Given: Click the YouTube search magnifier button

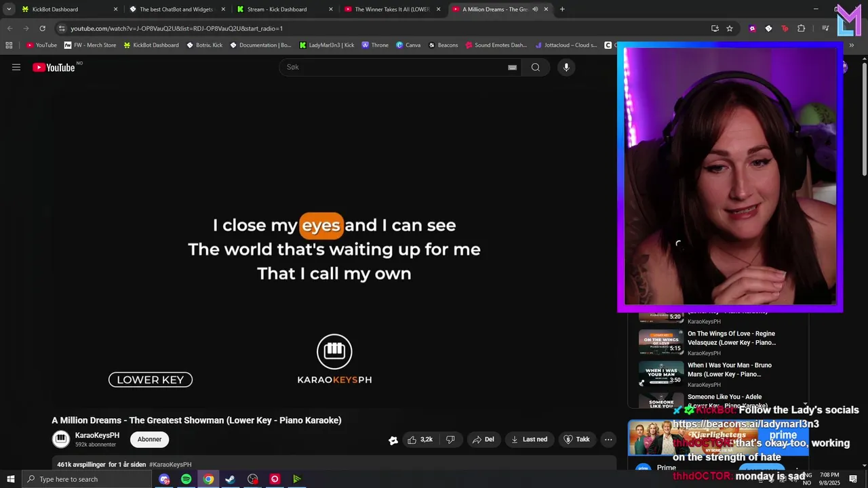Looking at the screenshot, I should point(536,67).
